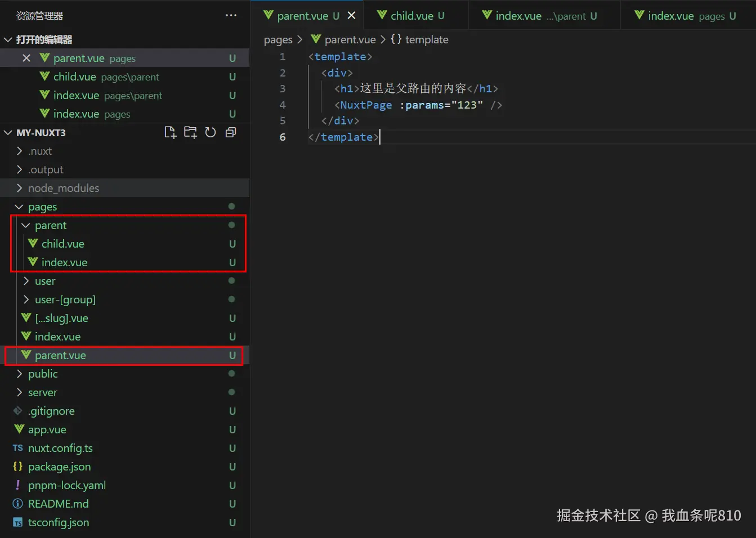Collapse the pages folder

point(19,207)
